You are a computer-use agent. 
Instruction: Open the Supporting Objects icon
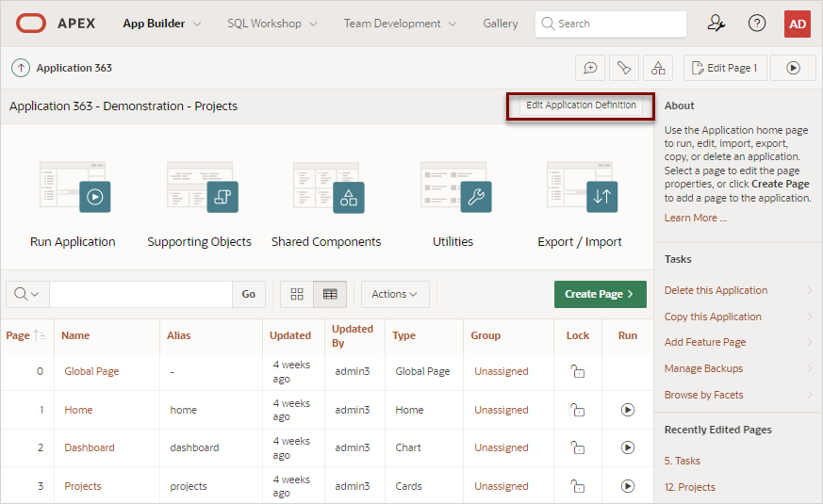click(202, 187)
